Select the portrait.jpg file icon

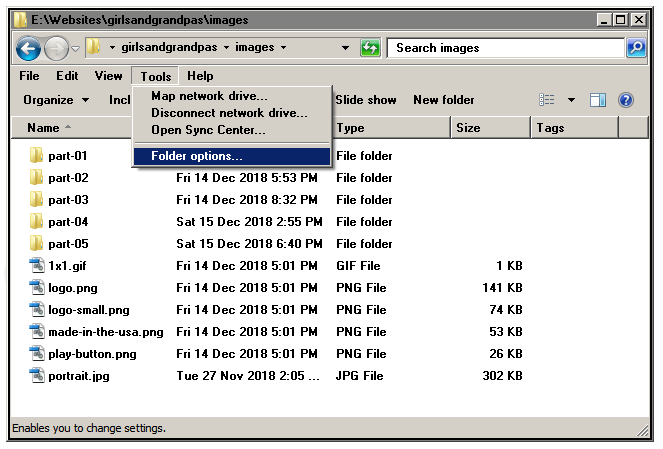(37, 376)
